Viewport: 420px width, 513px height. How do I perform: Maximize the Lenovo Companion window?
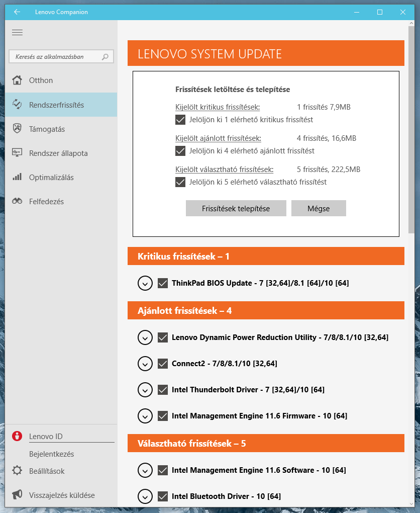(x=380, y=12)
